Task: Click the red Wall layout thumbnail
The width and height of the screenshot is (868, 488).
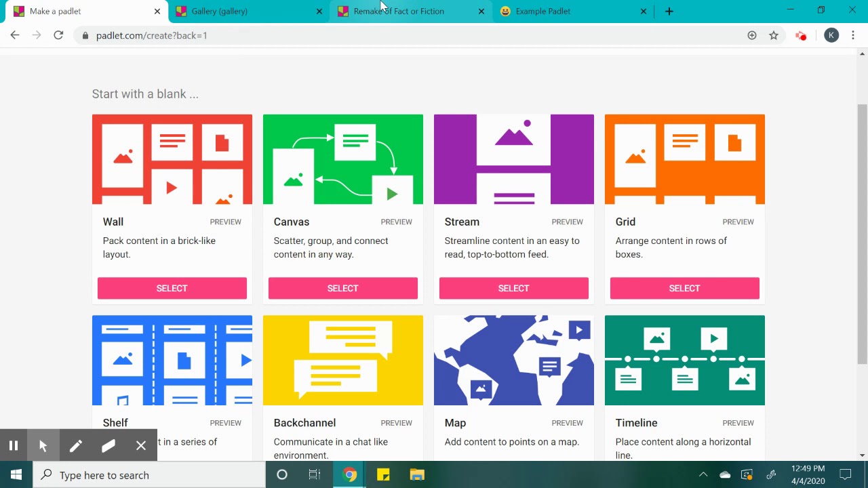Action: click(172, 159)
